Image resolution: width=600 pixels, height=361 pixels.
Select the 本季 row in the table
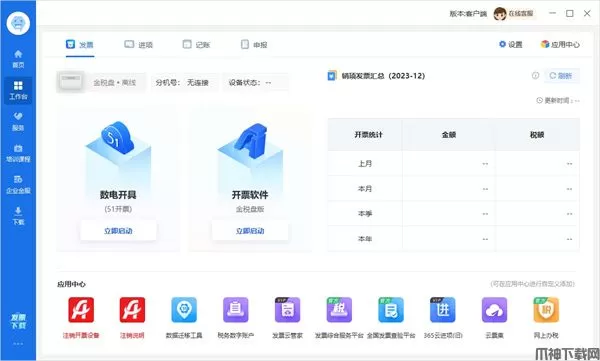(453, 214)
